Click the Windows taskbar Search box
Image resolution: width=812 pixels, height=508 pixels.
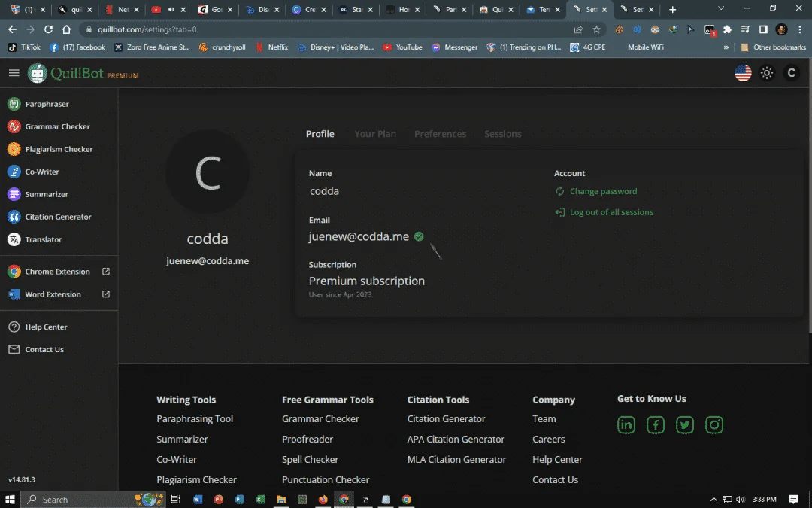pos(93,500)
